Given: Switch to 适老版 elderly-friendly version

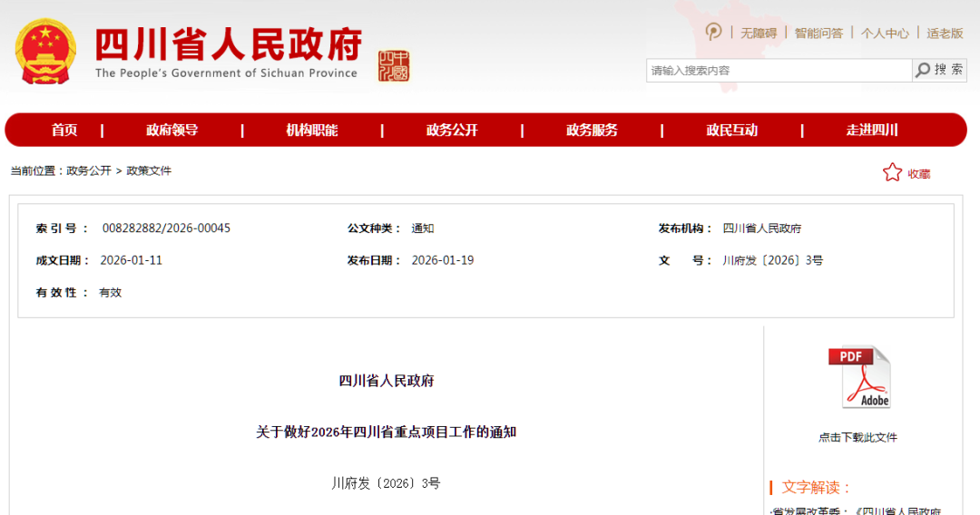Looking at the screenshot, I should pos(945,33).
